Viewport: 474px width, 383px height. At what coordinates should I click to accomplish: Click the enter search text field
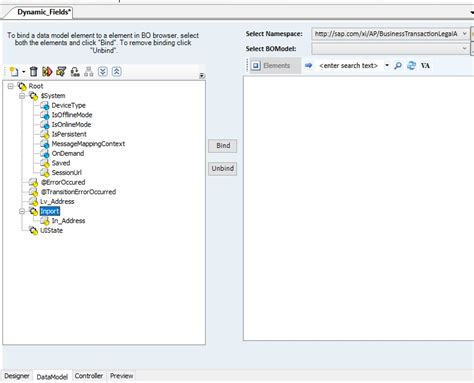[x=348, y=66]
